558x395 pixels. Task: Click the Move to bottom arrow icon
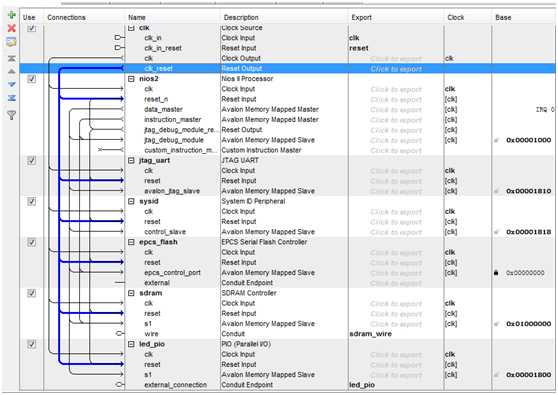coord(12,98)
